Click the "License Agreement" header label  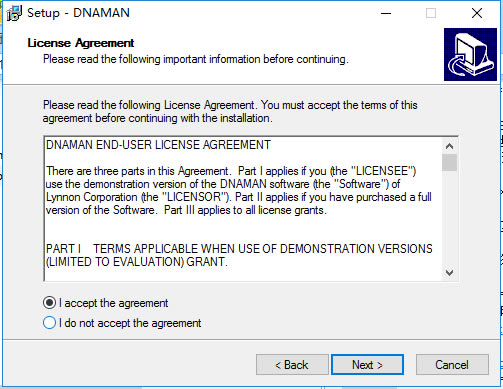tap(81, 43)
